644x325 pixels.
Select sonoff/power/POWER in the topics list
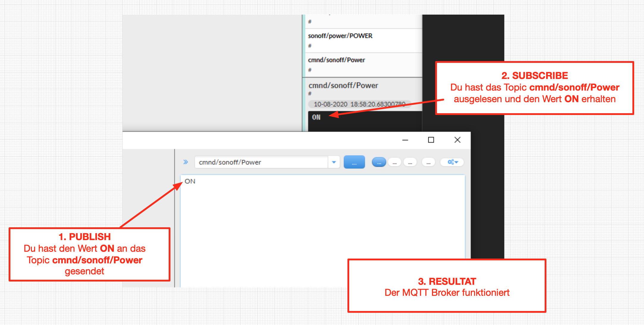pyautogui.click(x=340, y=36)
